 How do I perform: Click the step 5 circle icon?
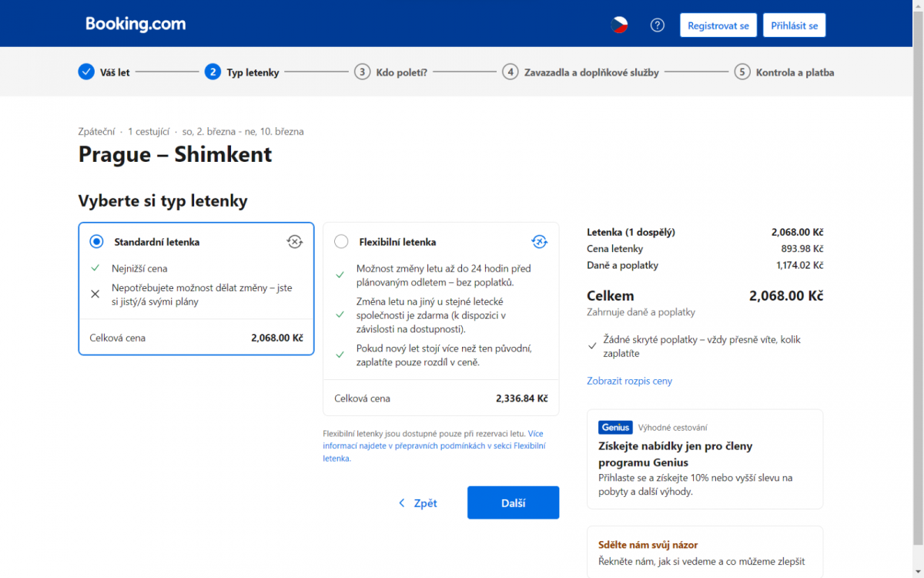[x=742, y=72]
